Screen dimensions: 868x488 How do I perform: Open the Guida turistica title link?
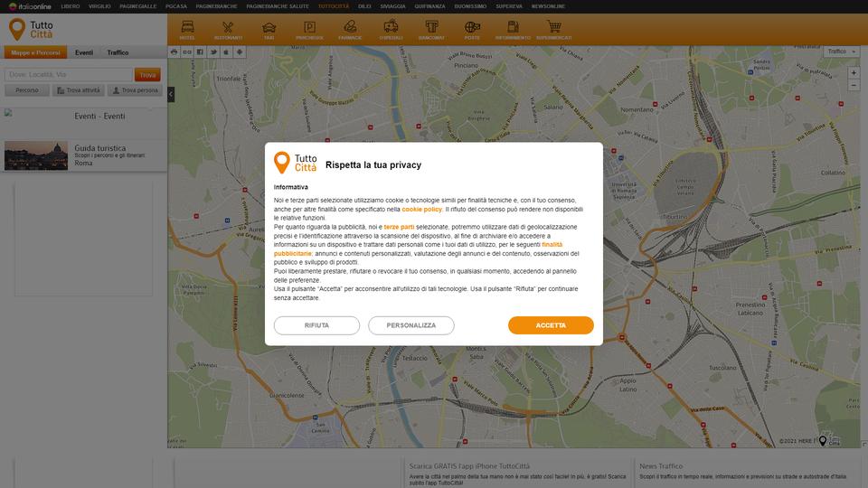click(100, 147)
